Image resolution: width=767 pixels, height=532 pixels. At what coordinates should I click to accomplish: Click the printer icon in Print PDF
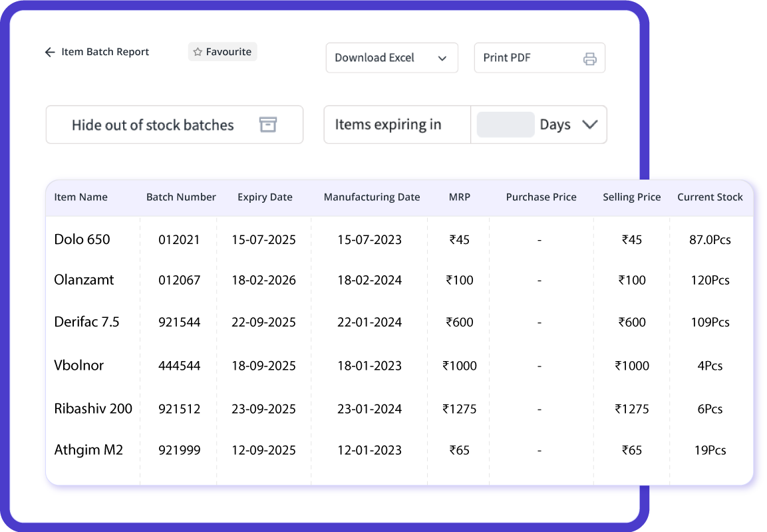point(590,59)
